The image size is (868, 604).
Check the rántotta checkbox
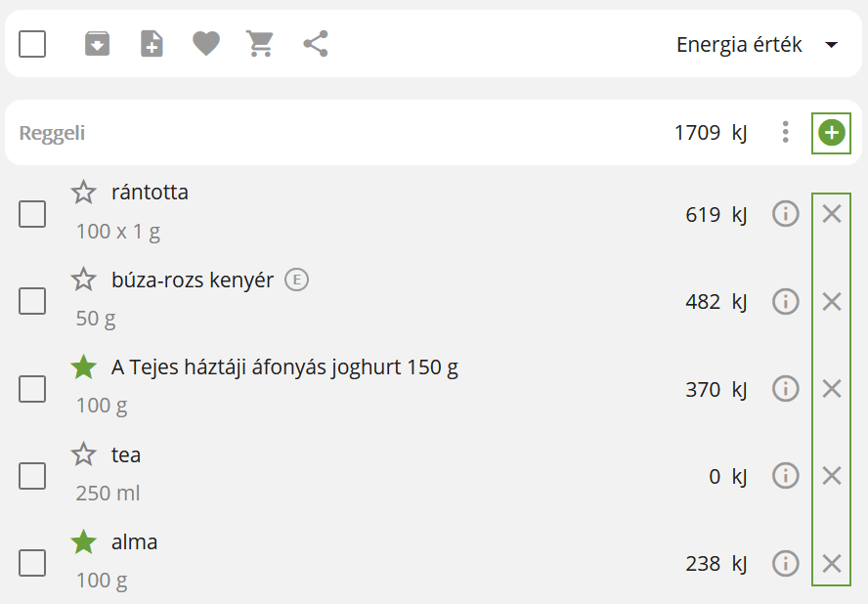[x=32, y=214]
